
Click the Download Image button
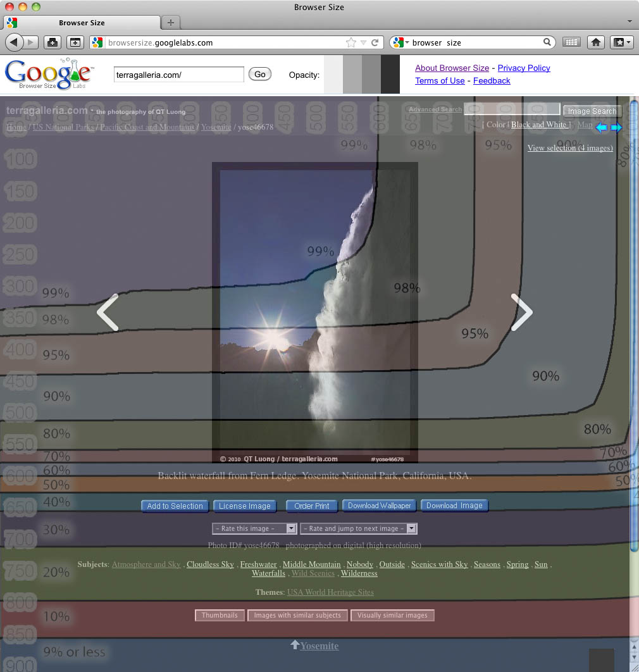coord(454,506)
